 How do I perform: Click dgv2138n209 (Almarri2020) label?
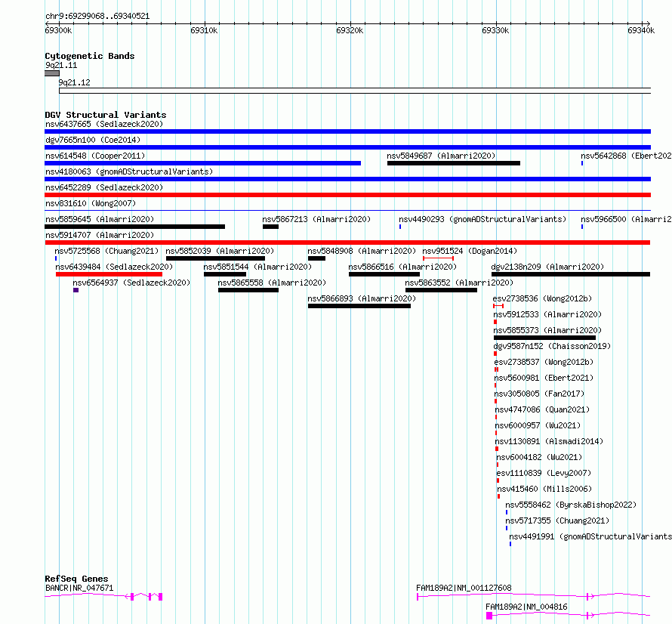(x=547, y=267)
